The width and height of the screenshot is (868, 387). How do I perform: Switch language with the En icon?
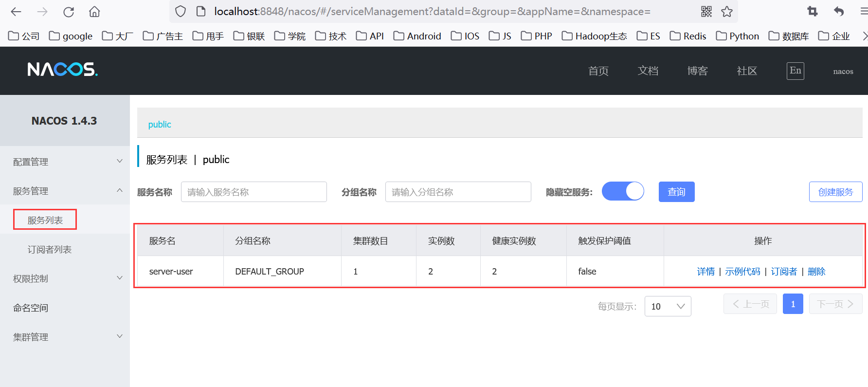tap(795, 71)
